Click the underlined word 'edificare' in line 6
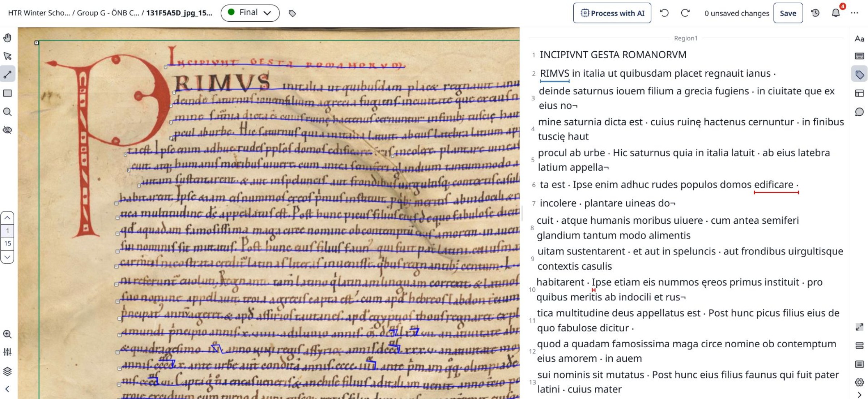Viewport: 868px width, 399px height. coord(774,184)
